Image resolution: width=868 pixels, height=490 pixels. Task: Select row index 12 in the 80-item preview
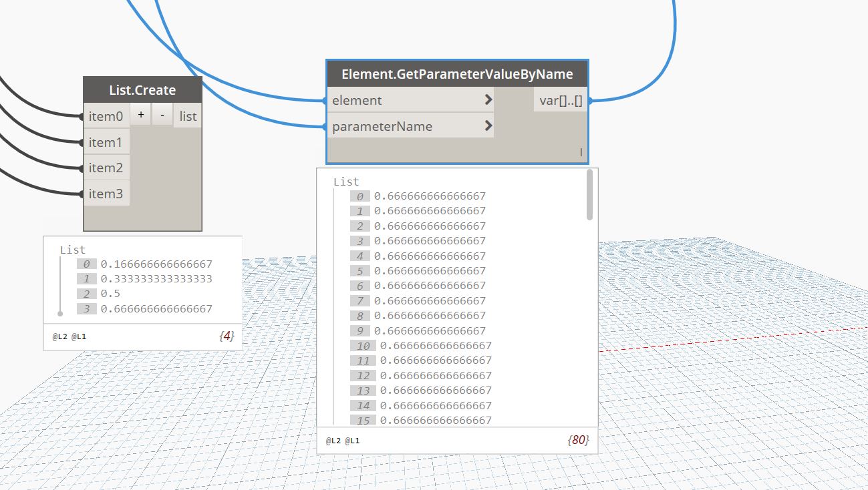(x=363, y=376)
